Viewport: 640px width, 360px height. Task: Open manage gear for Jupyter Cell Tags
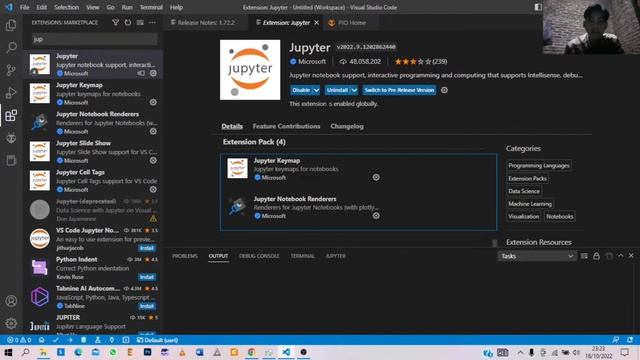pos(153,189)
